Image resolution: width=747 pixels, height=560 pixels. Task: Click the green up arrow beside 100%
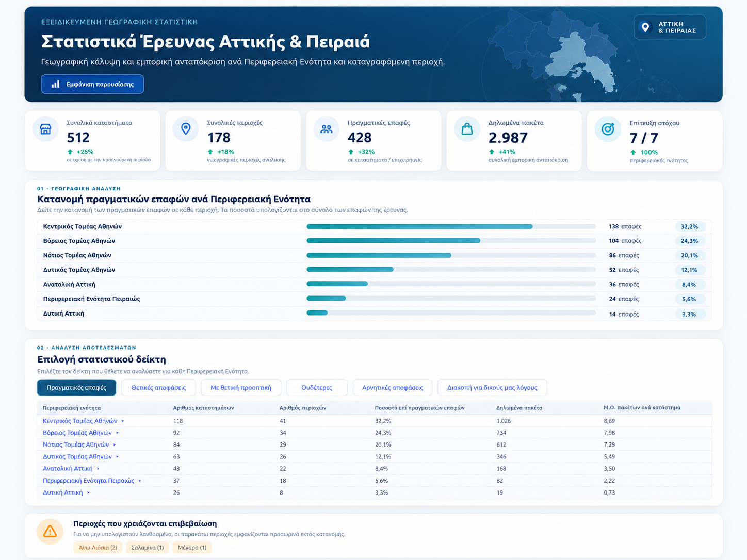633,152
